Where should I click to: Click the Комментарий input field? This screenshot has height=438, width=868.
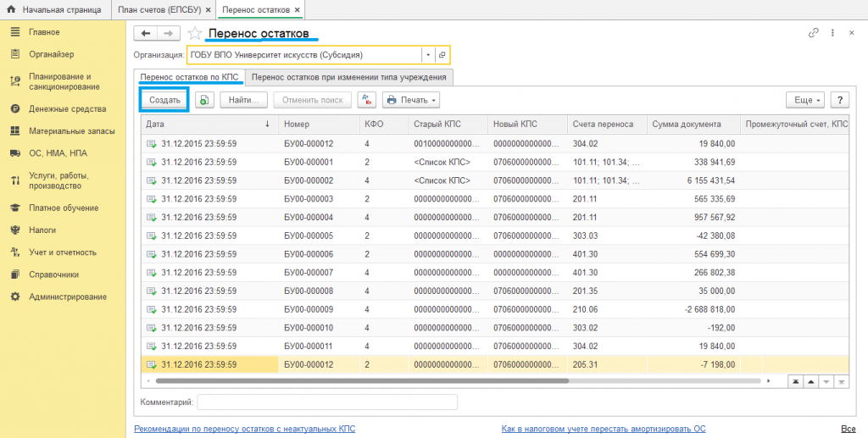[326, 402]
